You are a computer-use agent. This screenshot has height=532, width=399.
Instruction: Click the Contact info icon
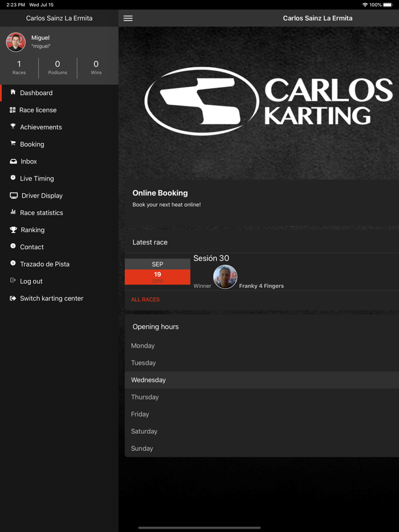click(13, 246)
